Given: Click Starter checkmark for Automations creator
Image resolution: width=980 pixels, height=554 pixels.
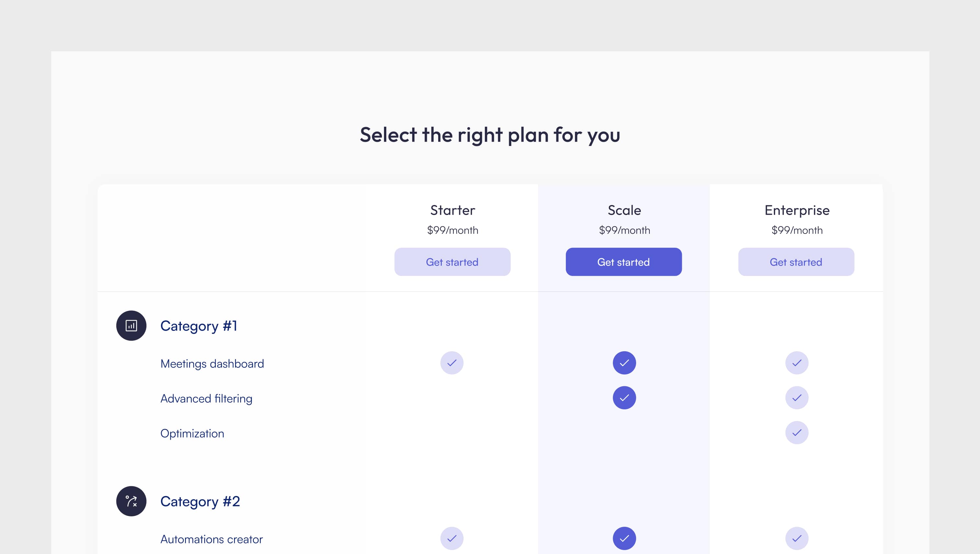Looking at the screenshot, I should (x=452, y=538).
